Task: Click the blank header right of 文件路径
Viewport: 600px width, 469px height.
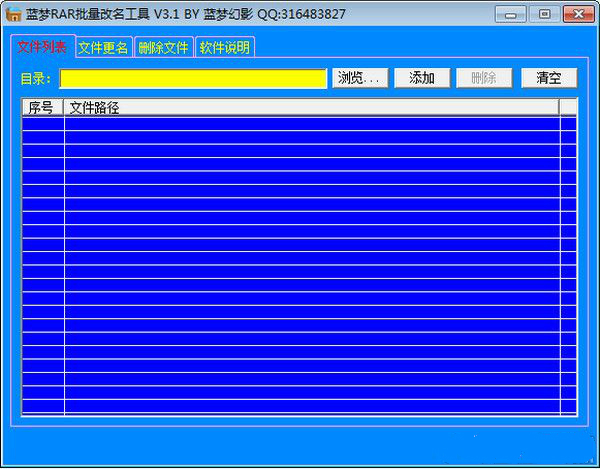Action: 568,107
